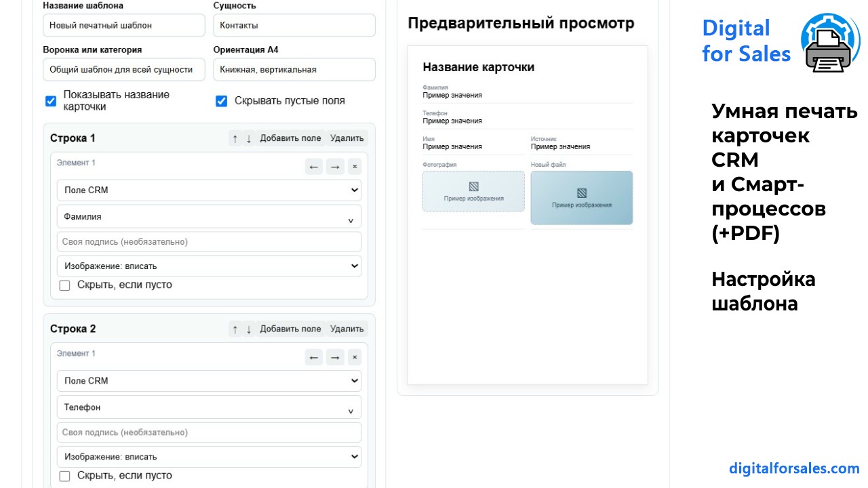
Task: Click the printer gear logo icon
Action: coord(830,42)
